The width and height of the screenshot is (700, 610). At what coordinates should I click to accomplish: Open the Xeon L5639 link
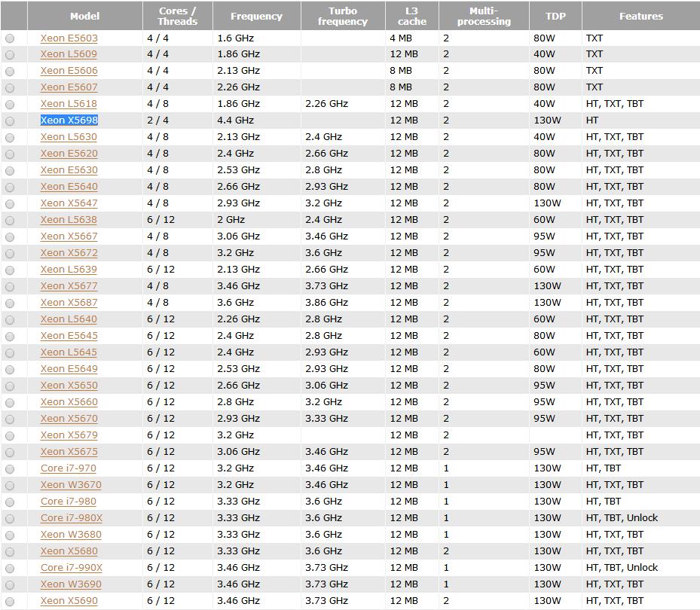[69, 269]
